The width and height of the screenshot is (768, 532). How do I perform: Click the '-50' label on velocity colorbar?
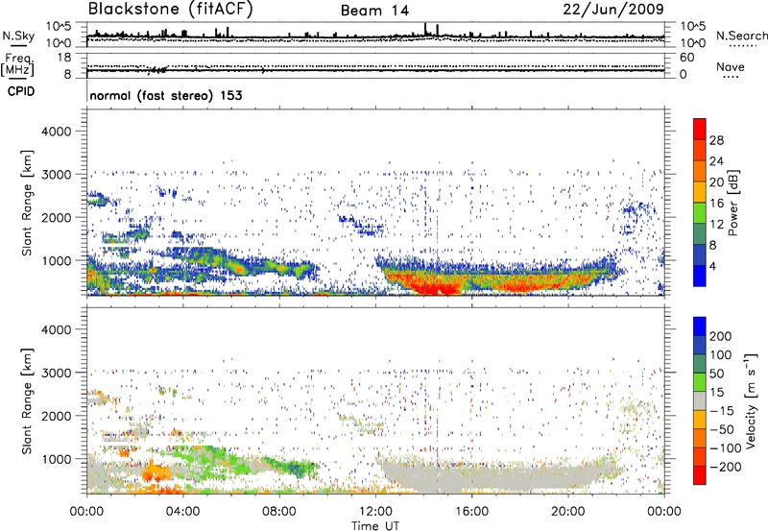tap(722, 429)
